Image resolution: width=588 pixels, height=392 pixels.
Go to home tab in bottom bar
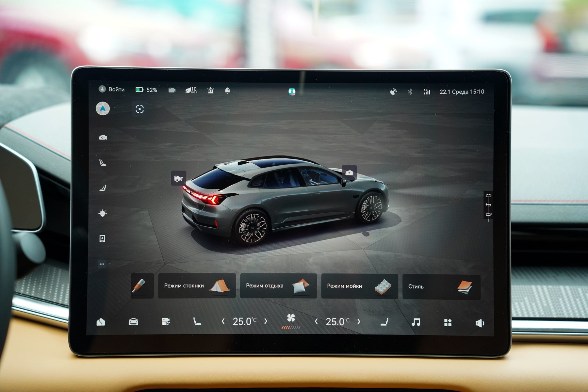[101, 322]
